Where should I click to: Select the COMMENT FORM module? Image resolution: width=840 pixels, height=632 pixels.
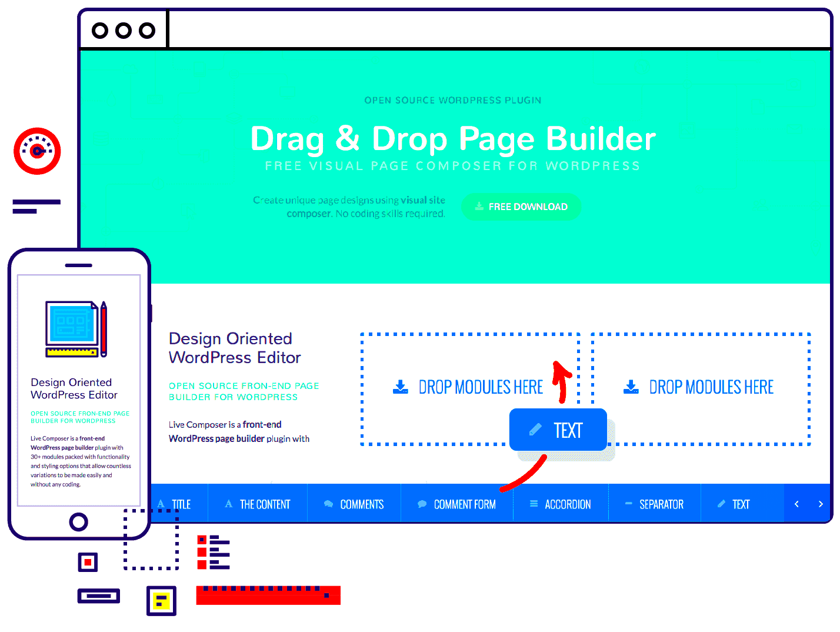tap(457, 504)
